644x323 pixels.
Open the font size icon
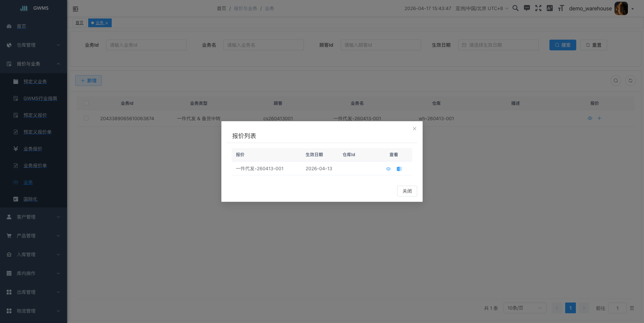click(x=561, y=8)
